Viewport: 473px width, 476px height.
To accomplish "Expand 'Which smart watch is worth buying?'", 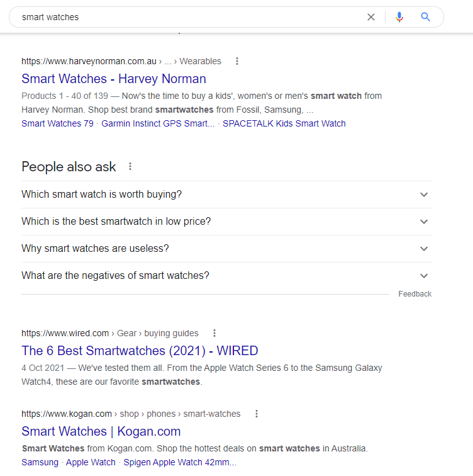I will [x=226, y=195].
